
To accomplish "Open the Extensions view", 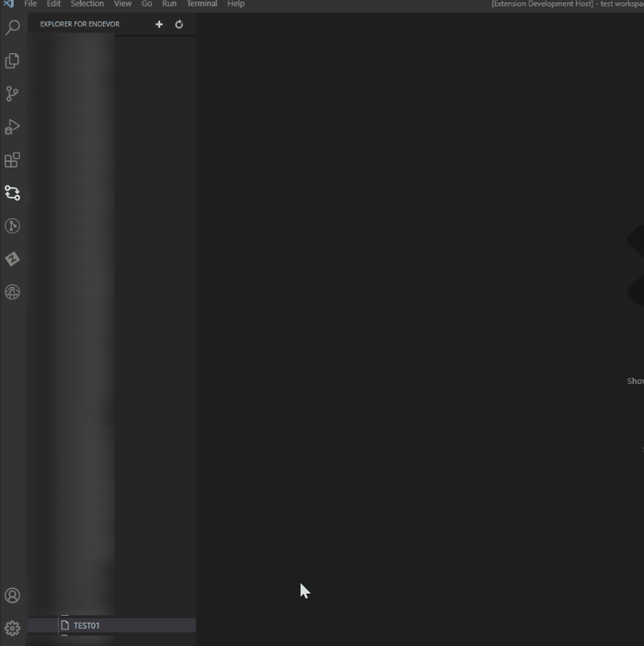I will tap(13, 160).
